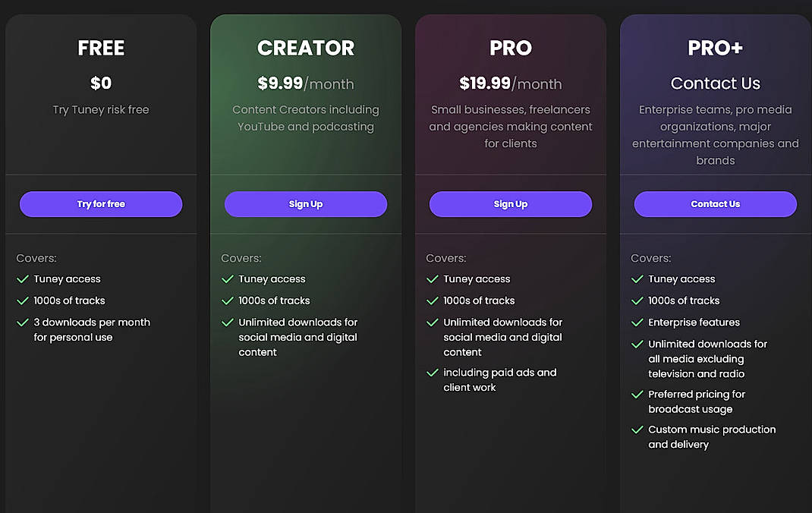812x513 pixels.
Task: Select the checkmark beside 1000s of tracks in CREATOR
Action: pyautogui.click(x=228, y=301)
